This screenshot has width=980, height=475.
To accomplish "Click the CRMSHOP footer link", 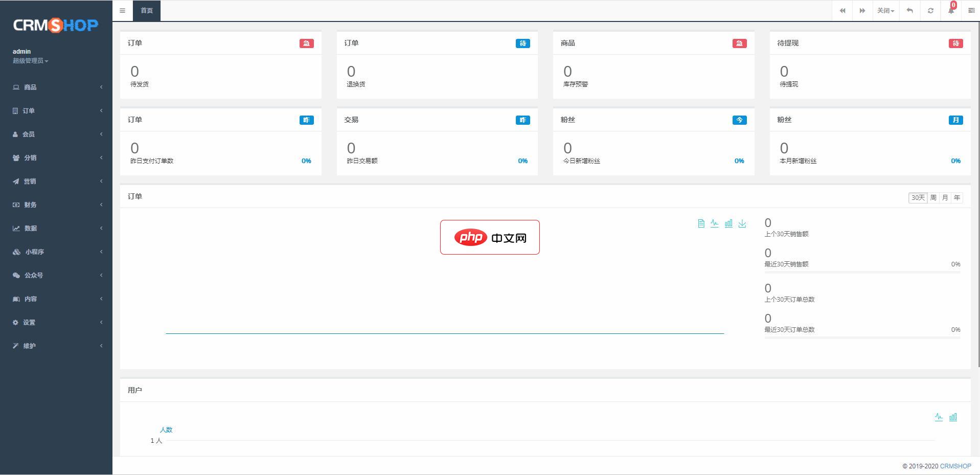I will click(x=955, y=466).
